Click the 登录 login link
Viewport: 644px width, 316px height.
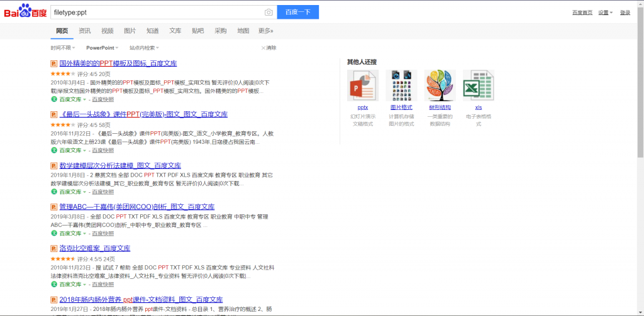pyautogui.click(x=625, y=13)
